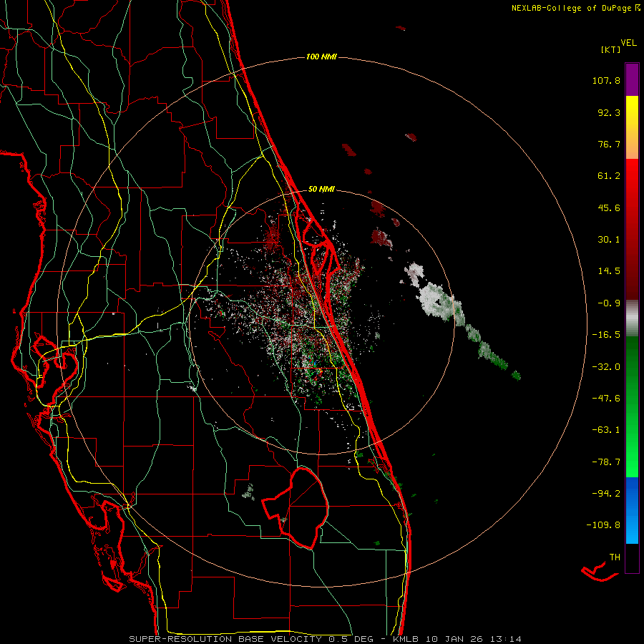This screenshot has height=644, width=644.
Task: Click the large gray velocity echo offshore
Action: [440, 301]
